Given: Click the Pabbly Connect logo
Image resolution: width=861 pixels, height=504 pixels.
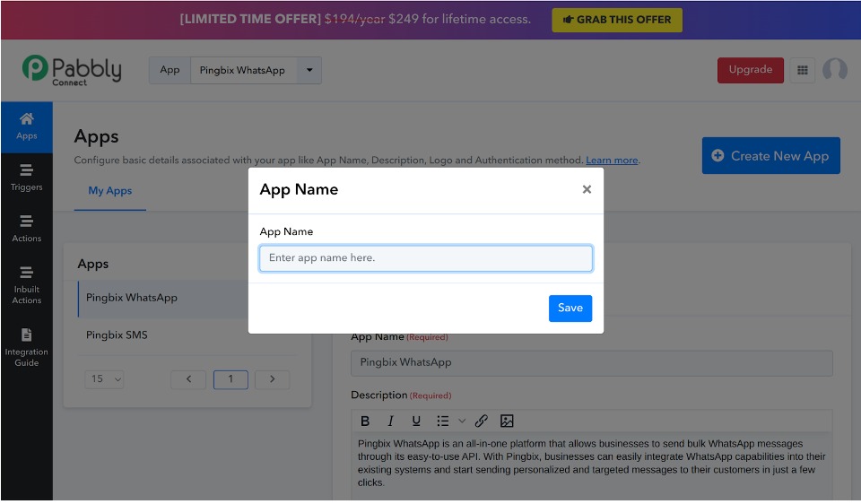Looking at the screenshot, I should [x=72, y=70].
